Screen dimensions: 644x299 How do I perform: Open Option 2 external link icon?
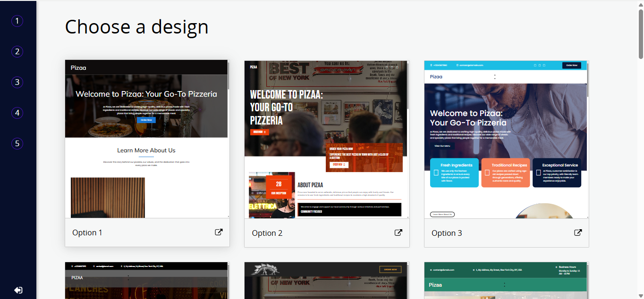(x=398, y=233)
